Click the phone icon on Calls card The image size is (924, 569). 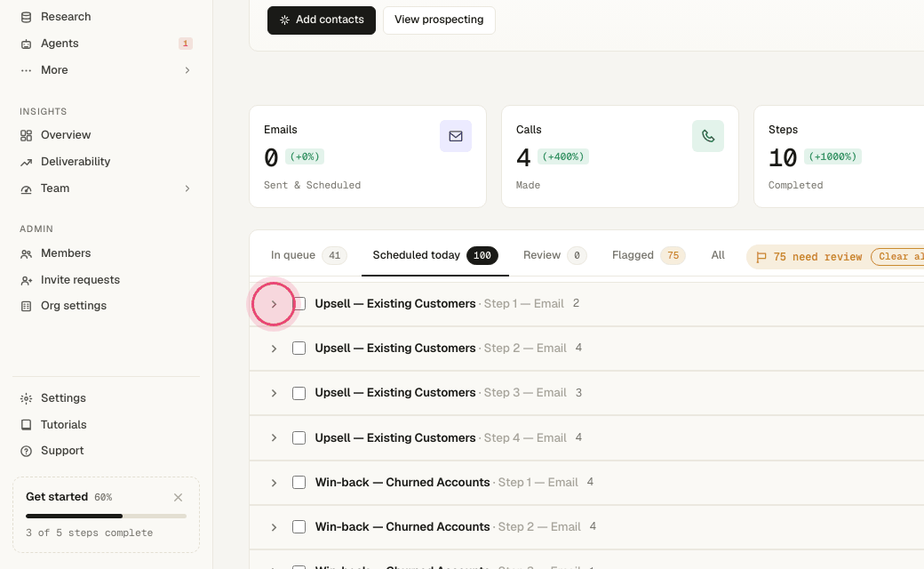(708, 136)
